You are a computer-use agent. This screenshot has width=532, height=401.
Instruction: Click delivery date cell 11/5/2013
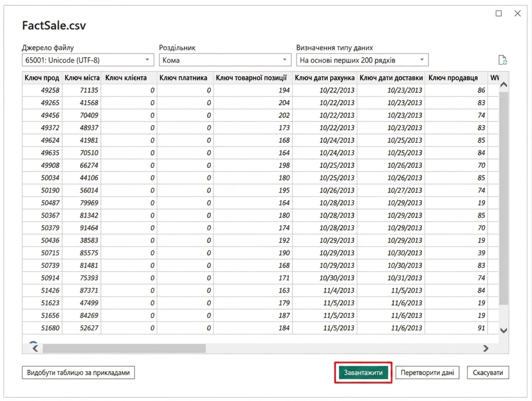(x=391, y=291)
